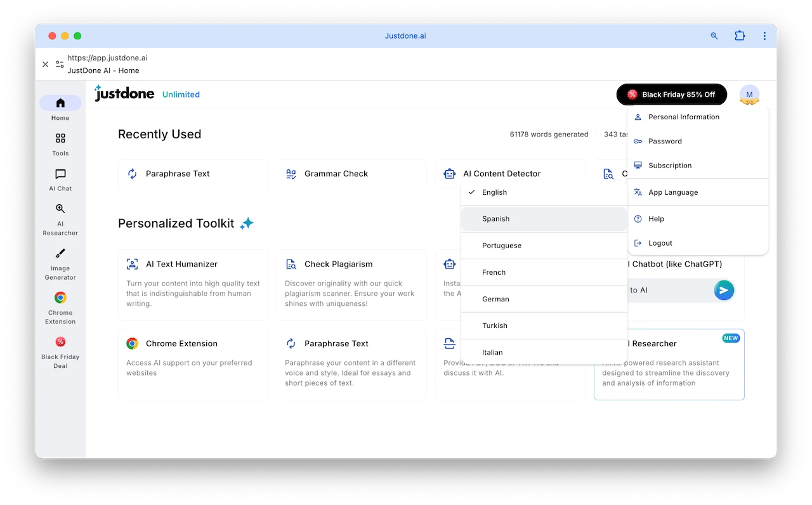This screenshot has height=505, width=812.
Task: Click the blue send arrow button
Action: (723, 290)
